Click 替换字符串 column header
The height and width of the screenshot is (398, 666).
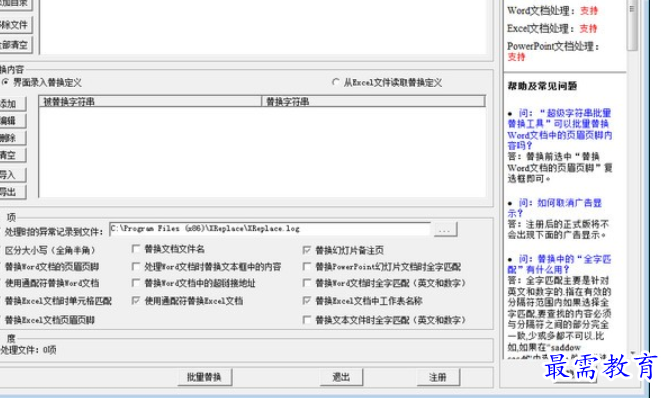click(373, 102)
